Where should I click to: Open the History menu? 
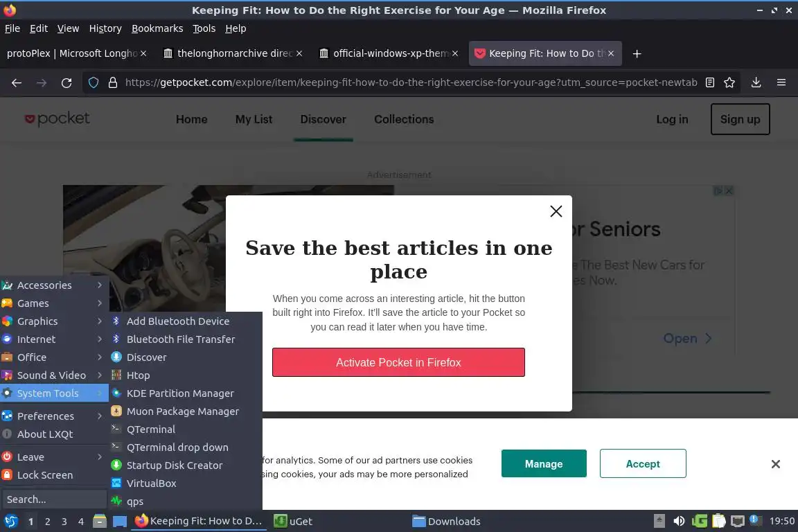click(105, 28)
